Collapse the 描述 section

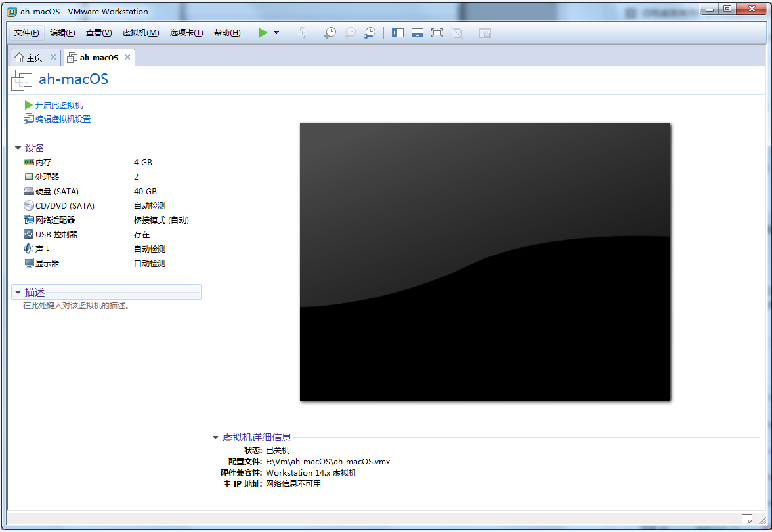pos(18,293)
